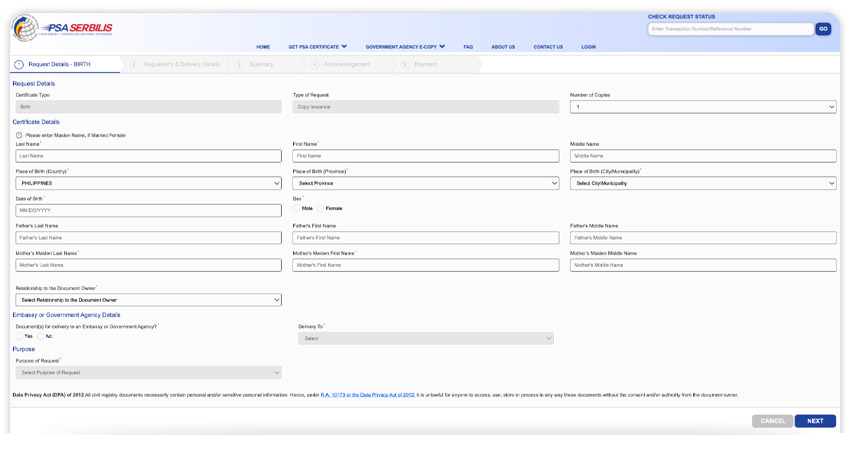The image size is (850, 450).
Task: Click the CANCEL button
Action: (772, 421)
